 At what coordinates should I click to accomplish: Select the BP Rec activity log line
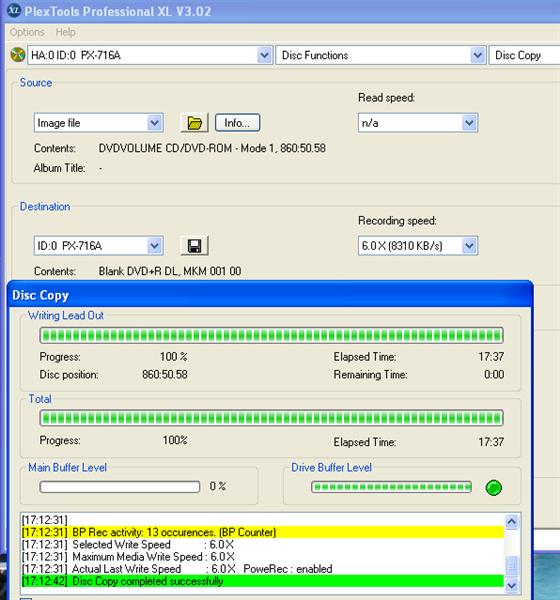[263, 532]
